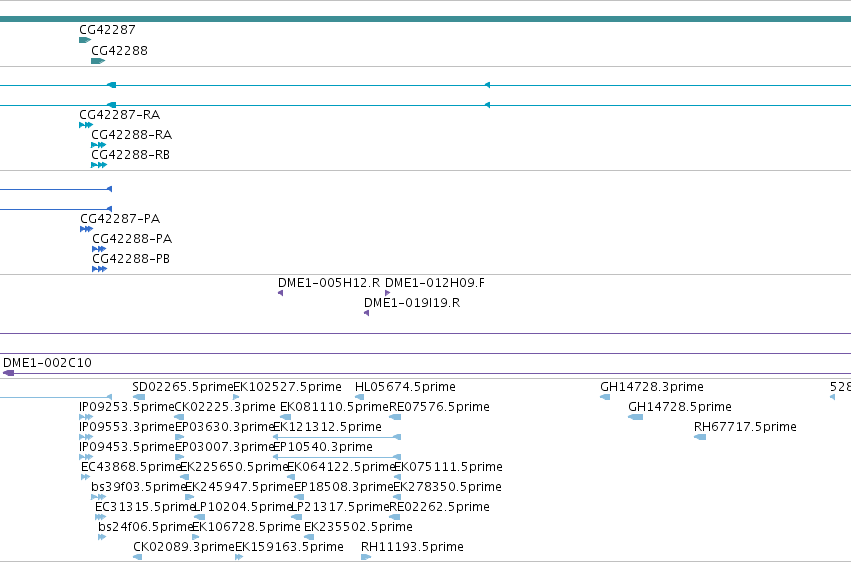Select the SD02265.5prime EST glyph
The image size is (851, 562).
tap(139, 397)
